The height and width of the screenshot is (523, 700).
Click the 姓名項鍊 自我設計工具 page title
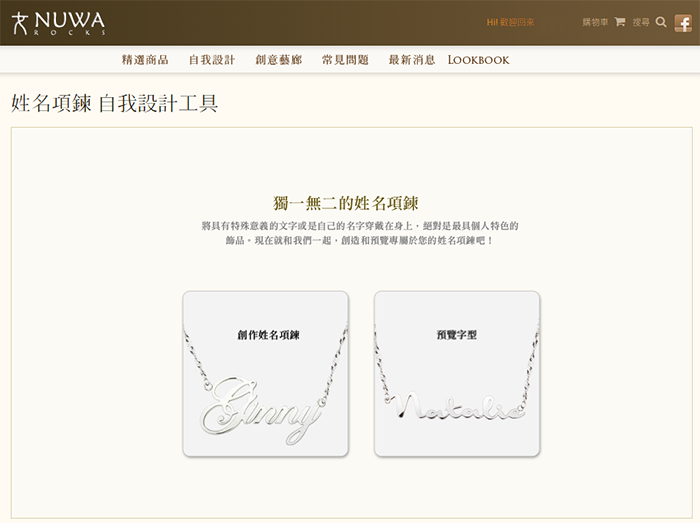point(114,104)
